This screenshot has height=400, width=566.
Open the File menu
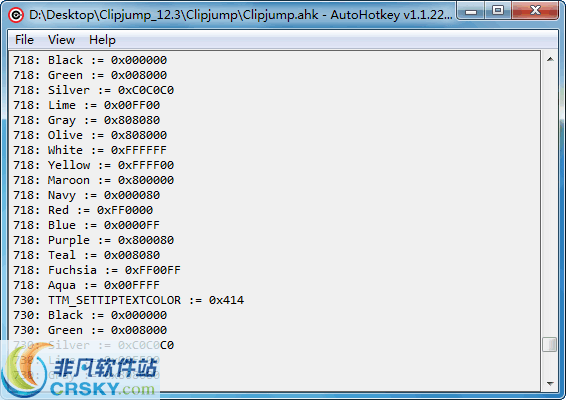tap(24, 40)
